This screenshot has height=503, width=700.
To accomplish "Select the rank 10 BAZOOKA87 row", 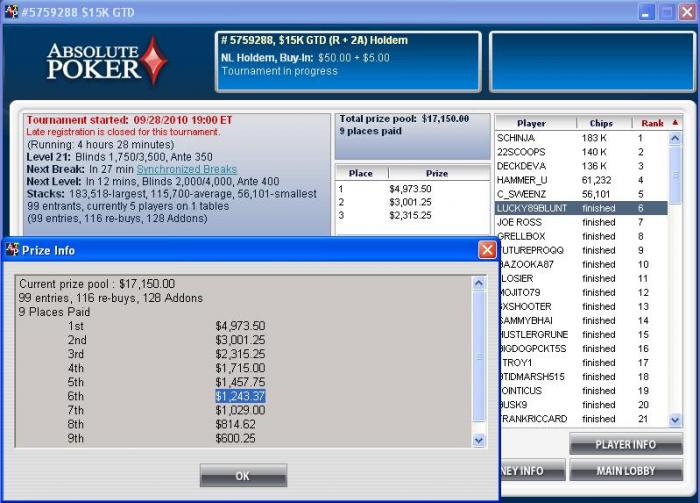I will coord(584,264).
